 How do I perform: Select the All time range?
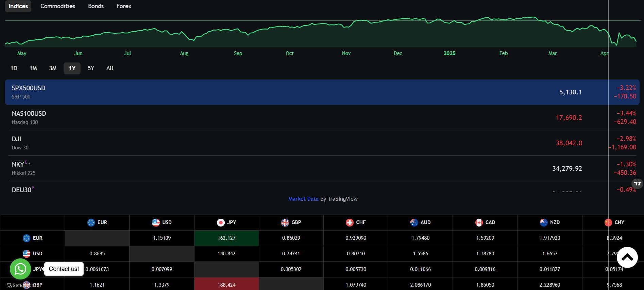[x=110, y=68]
